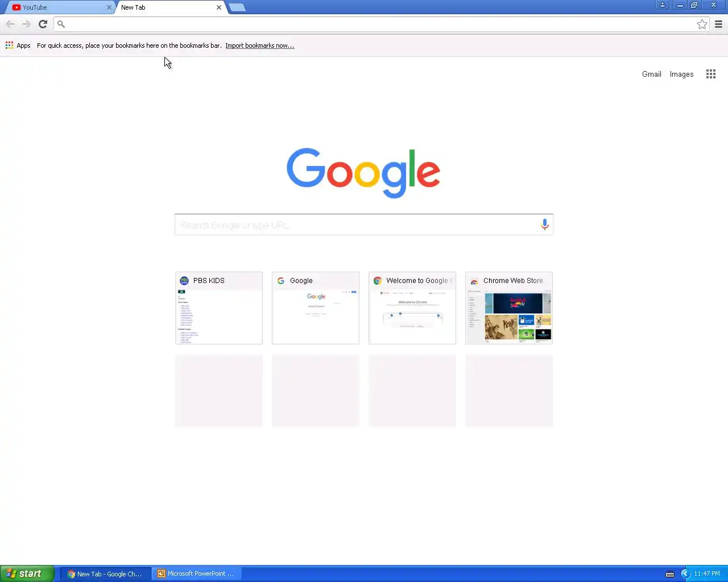Viewport: 728px width, 582px height.
Task: Click the browser forward arrow
Action: pyautogui.click(x=26, y=24)
